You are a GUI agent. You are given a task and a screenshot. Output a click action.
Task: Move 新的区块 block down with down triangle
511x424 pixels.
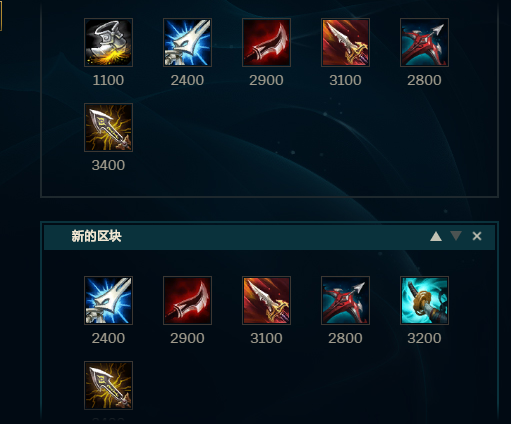[456, 236]
